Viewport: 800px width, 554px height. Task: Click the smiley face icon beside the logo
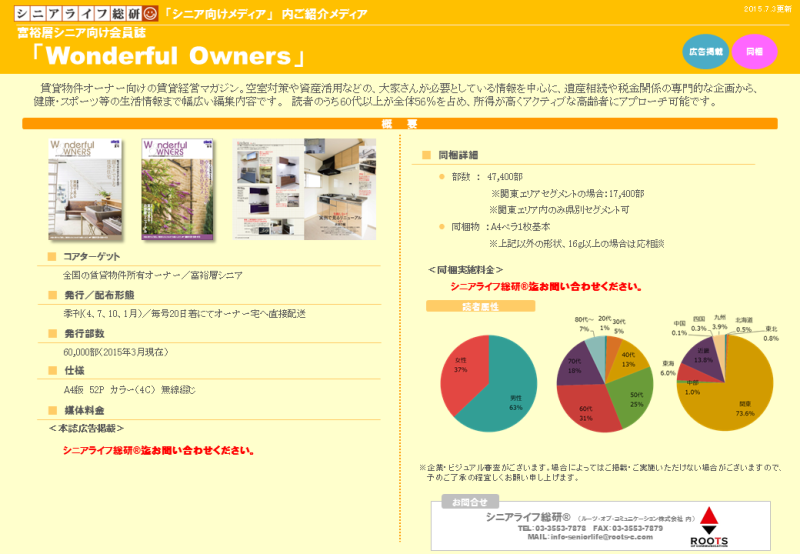(x=150, y=13)
